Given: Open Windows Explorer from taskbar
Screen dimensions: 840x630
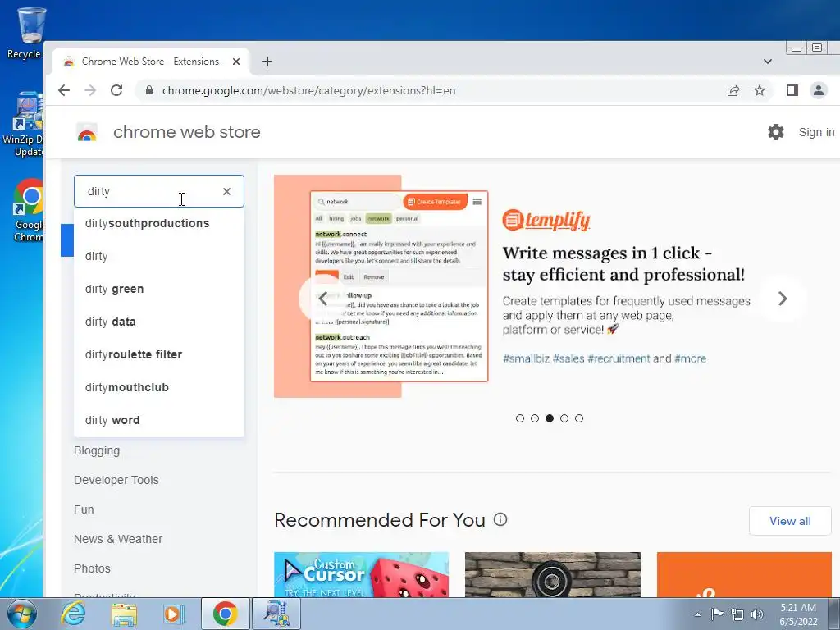Looking at the screenshot, I should point(124,614).
